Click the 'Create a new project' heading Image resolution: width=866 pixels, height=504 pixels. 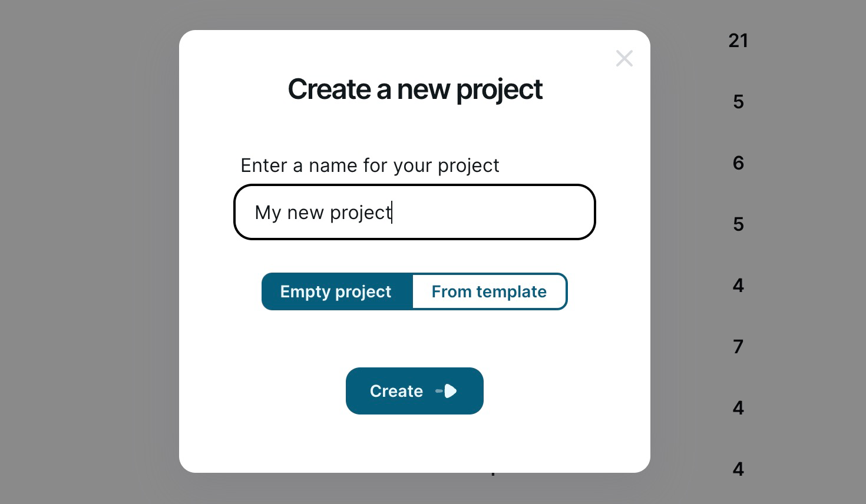415,89
